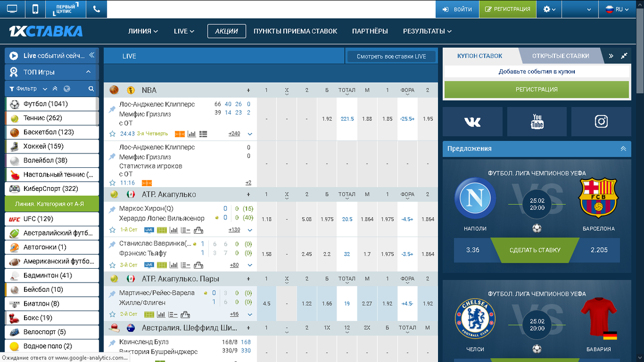Open the LIVE dropdown in main navigation
Image resolution: width=644 pixels, height=362 pixels.
(184, 31)
